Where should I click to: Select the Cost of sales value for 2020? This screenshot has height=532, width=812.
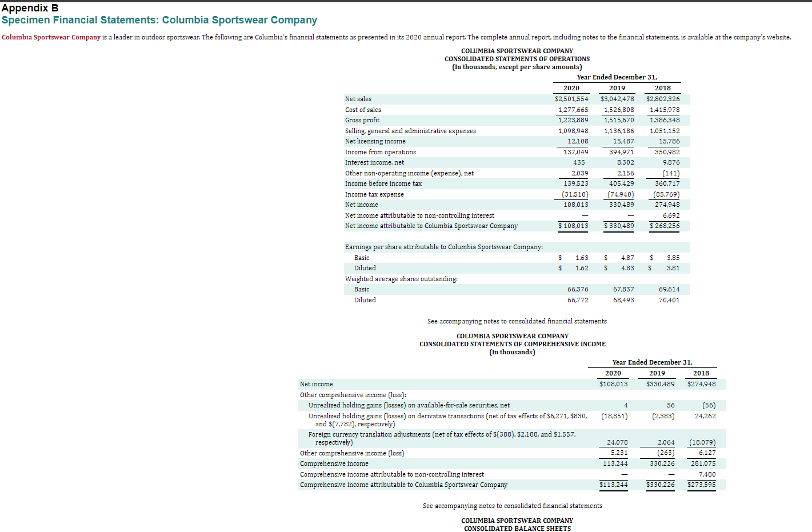[574, 110]
